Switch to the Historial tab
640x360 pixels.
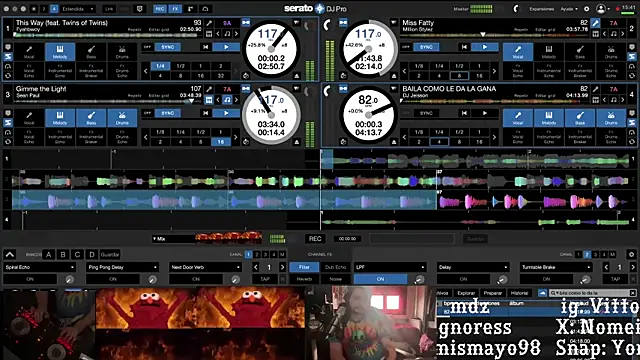[519, 293]
